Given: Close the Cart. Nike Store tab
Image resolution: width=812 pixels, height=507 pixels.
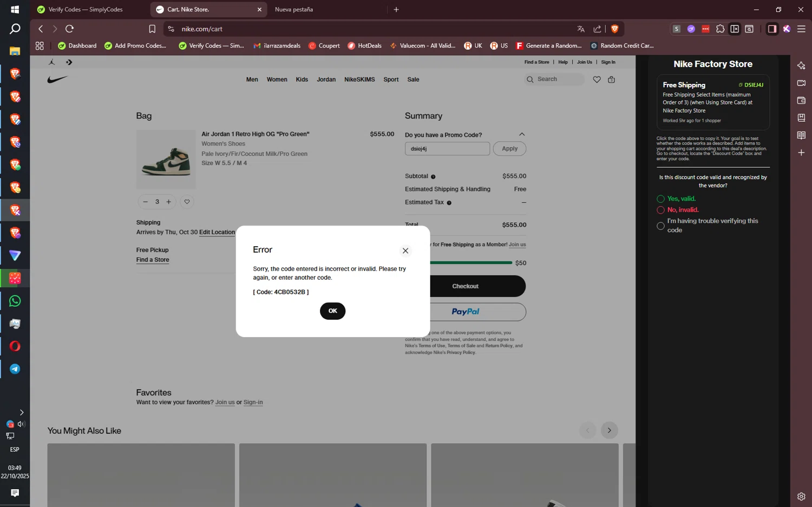Looking at the screenshot, I should (259, 9).
